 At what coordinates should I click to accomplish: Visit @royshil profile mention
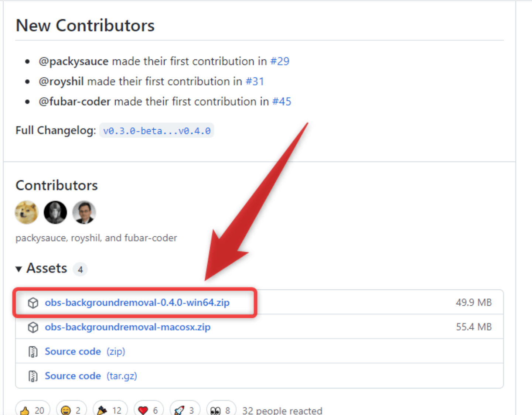(x=61, y=81)
